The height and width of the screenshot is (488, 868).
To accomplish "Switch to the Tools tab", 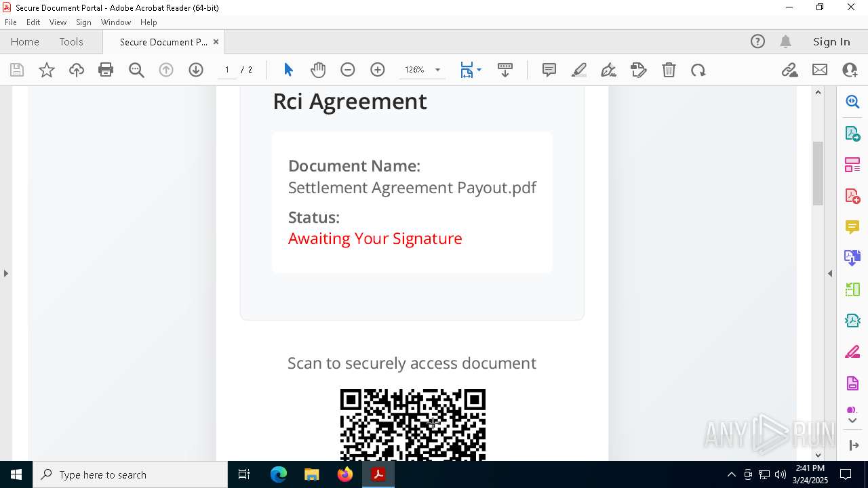I will tap(71, 41).
